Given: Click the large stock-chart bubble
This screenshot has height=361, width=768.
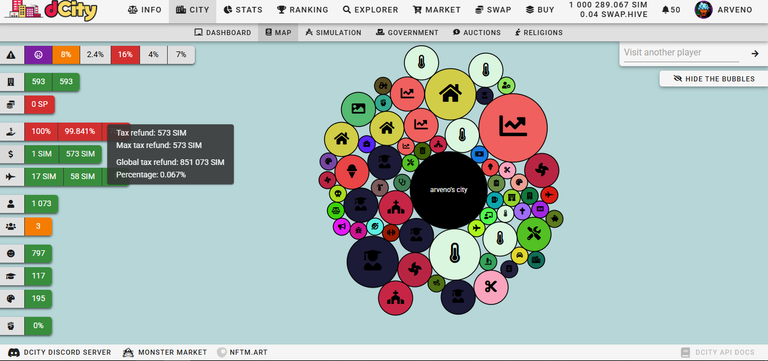Looking at the screenshot, I should pyautogui.click(x=513, y=127).
